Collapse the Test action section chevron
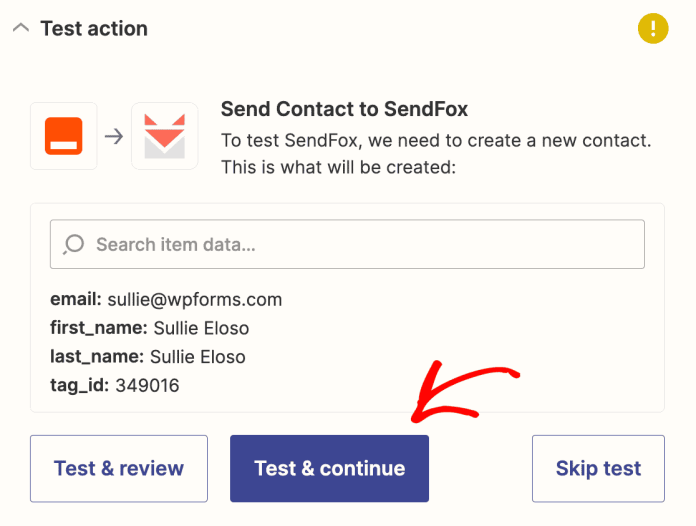The height and width of the screenshot is (526, 696). click(21, 28)
